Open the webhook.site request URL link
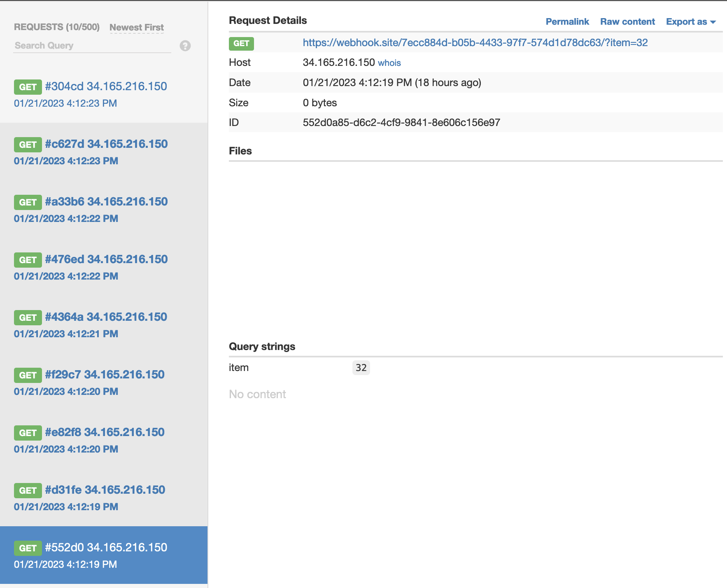Screen dimensions: 727x588 475,43
